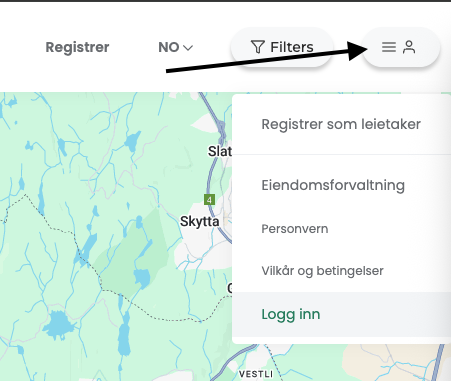Open the hamburger menu icon
This screenshot has height=381, width=451.
point(389,47)
